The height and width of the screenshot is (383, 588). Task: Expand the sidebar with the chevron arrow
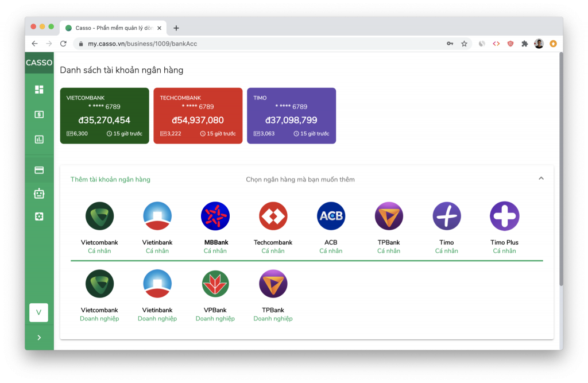(x=39, y=338)
